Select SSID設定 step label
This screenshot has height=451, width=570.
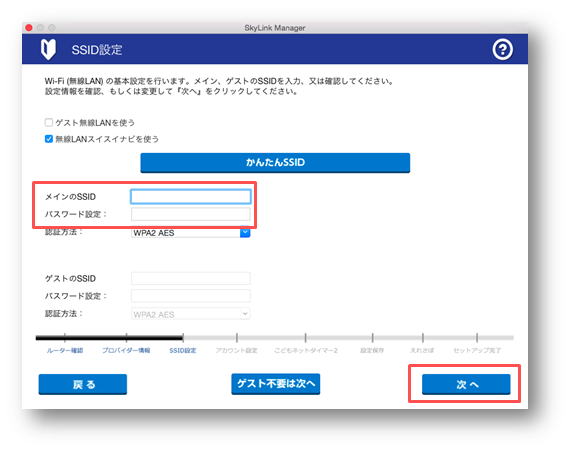(182, 350)
